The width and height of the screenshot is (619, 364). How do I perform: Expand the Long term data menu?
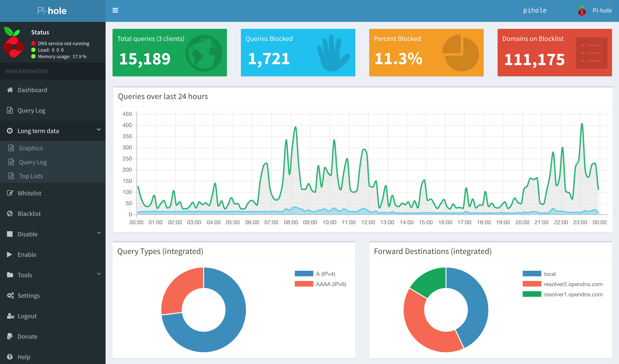tap(52, 130)
